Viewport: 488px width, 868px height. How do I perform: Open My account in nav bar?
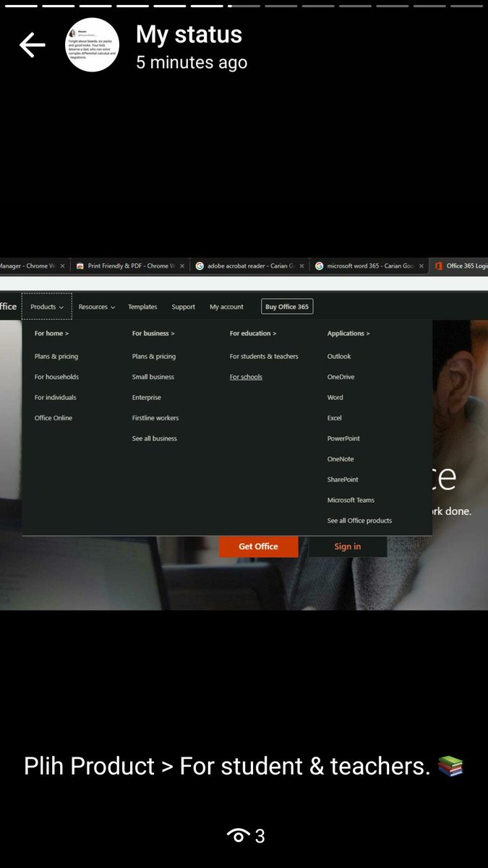pos(226,307)
